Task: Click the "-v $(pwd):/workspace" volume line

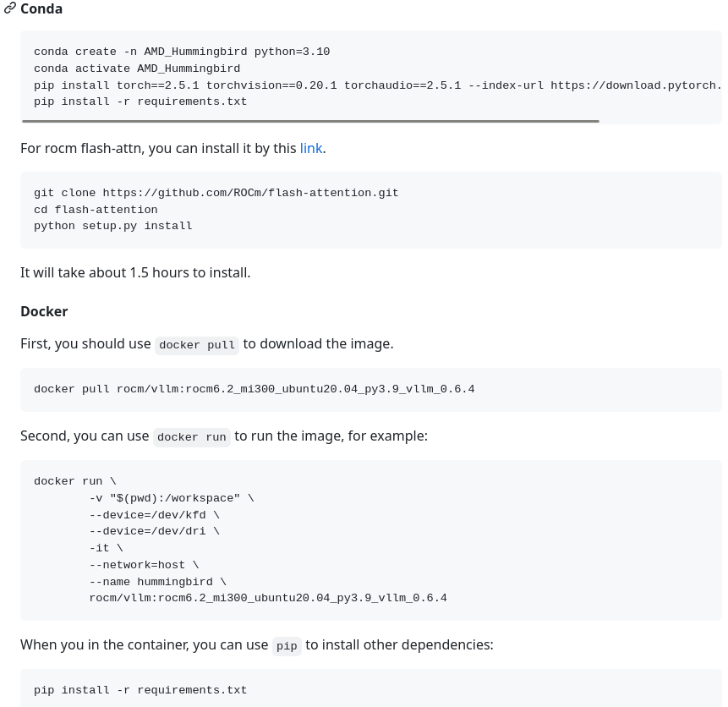Action: pos(171,498)
